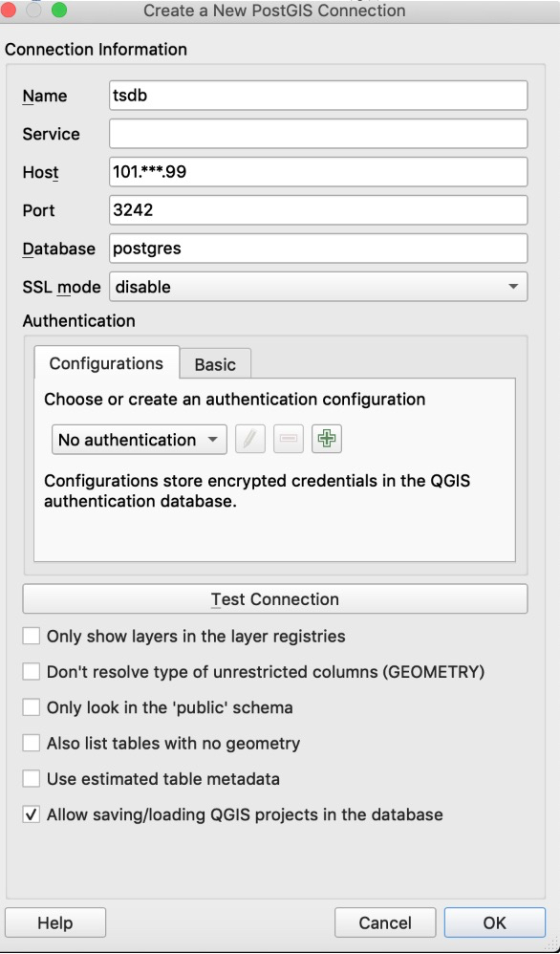Confirm with the OK button
The width and height of the screenshot is (560, 954).
pyautogui.click(x=494, y=922)
